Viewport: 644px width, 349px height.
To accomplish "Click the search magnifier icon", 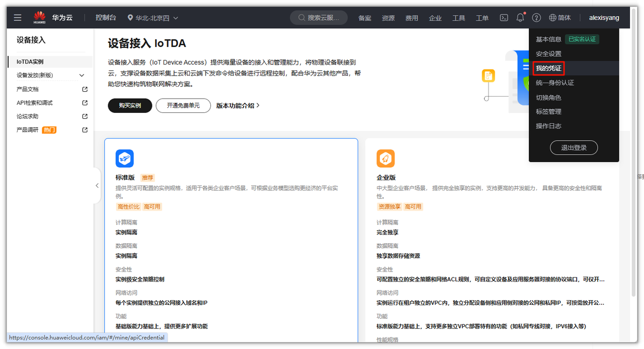I will pyautogui.click(x=301, y=18).
